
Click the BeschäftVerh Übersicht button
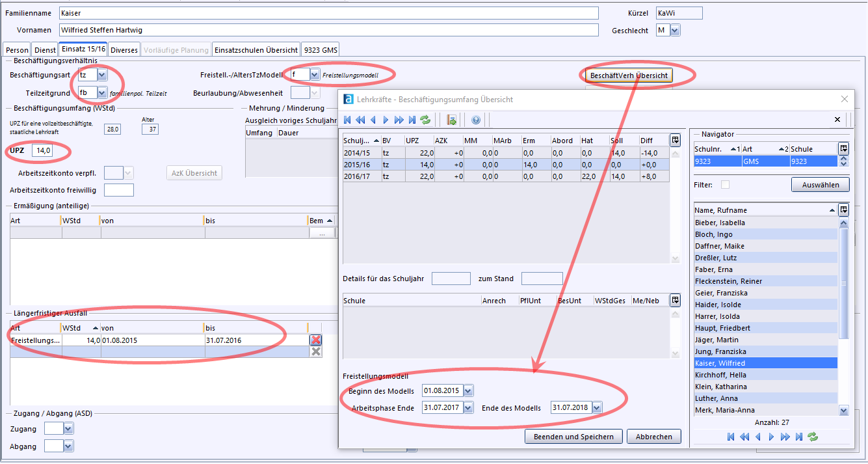pyautogui.click(x=629, y=75)
